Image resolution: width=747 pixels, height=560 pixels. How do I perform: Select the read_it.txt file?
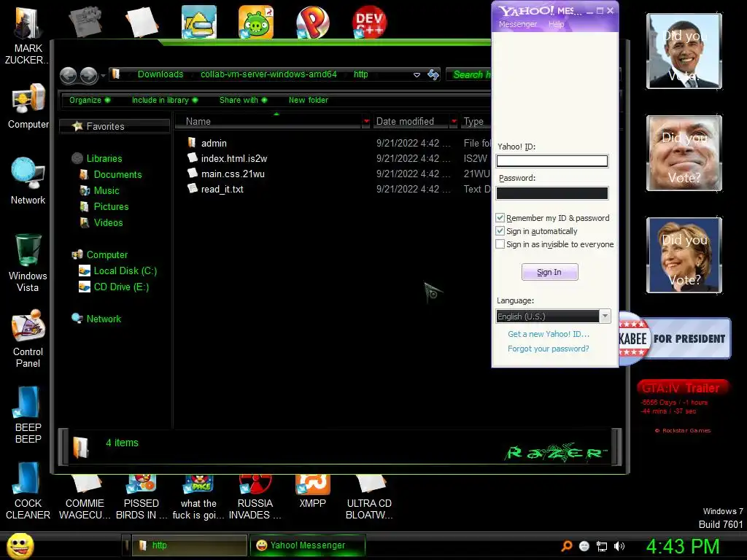click(222, 189)
